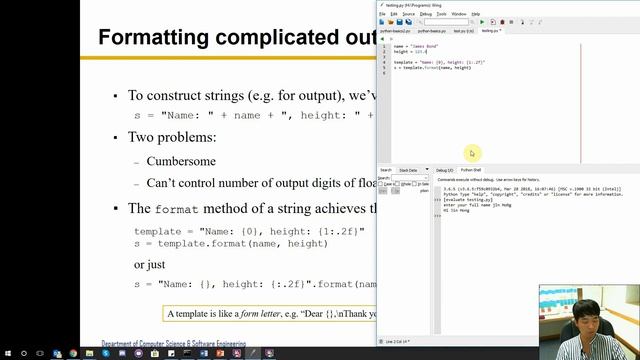Open the Microsoft Store bag icon on taskbar
Screen dimensions: 640x360
(155, 353)
